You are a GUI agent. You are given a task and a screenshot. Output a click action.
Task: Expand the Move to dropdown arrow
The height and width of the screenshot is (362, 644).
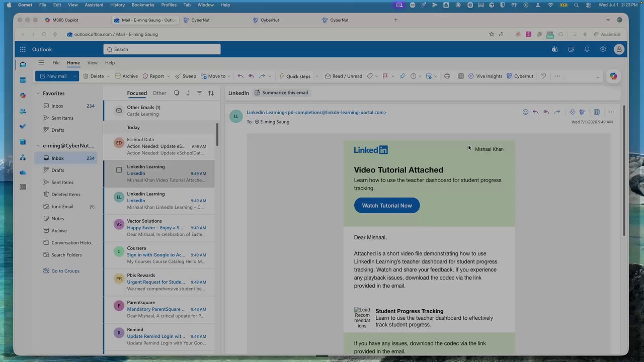tap(228, 76)
